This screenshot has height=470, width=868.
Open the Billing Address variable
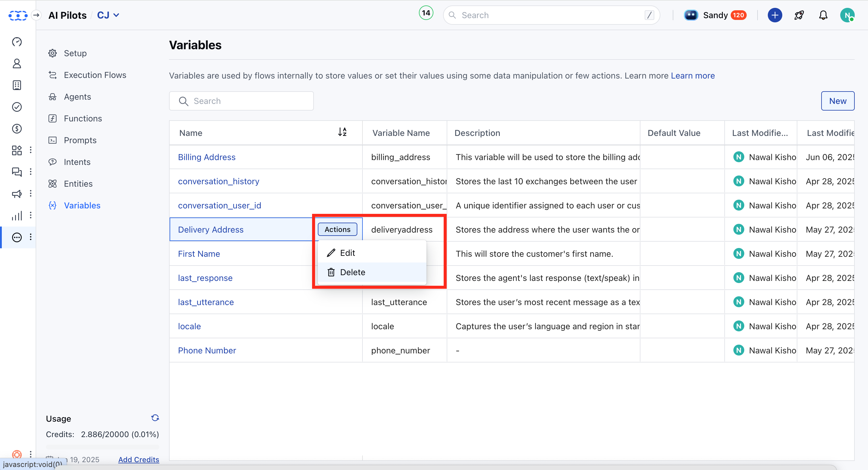206,157
